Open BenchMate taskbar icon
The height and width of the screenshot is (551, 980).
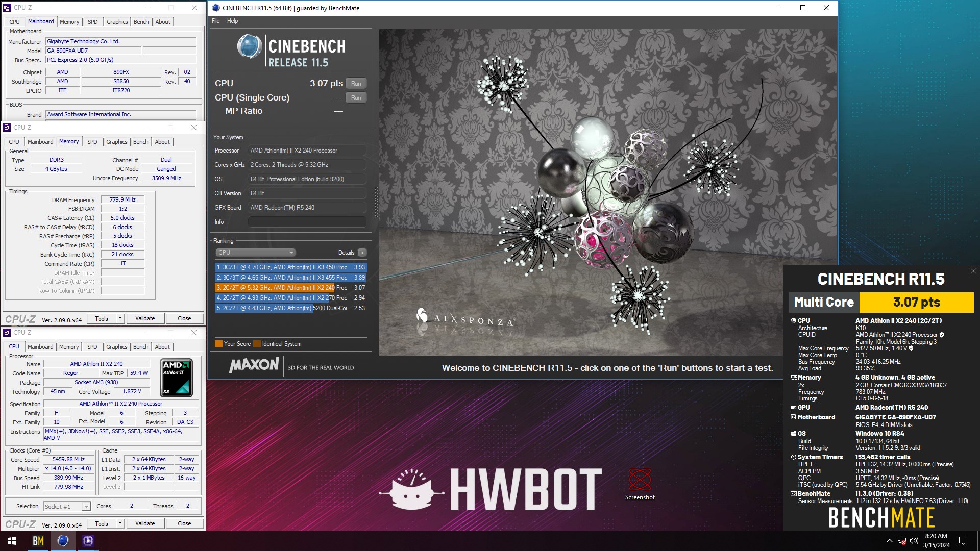38,541
